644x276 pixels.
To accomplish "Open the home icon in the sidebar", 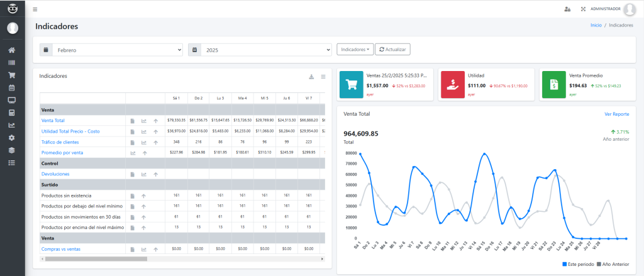I will pyautogui.click(x=11, y=50).
